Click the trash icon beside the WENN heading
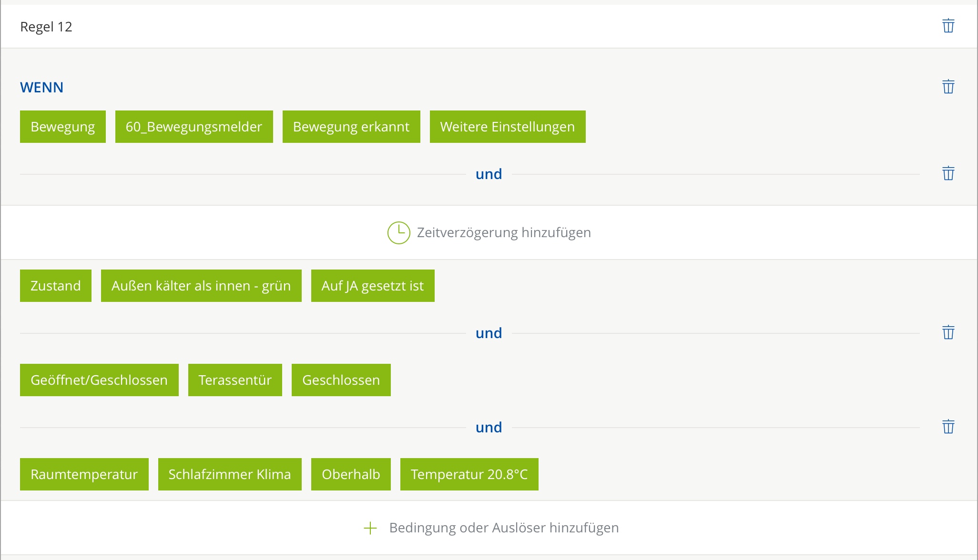978x560 pixels. (948, 87)
